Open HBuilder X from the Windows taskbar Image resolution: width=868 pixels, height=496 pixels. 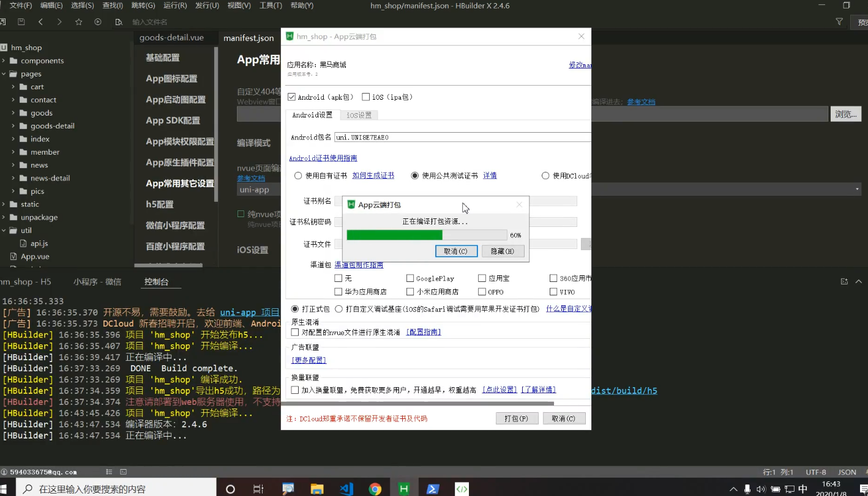[x=403, y=488]
